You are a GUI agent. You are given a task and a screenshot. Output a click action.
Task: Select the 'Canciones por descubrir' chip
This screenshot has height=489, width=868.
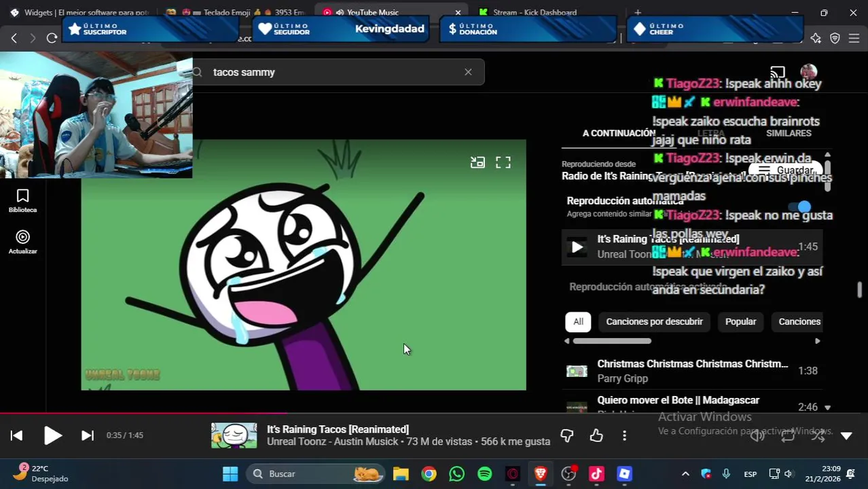click(654, 321)
